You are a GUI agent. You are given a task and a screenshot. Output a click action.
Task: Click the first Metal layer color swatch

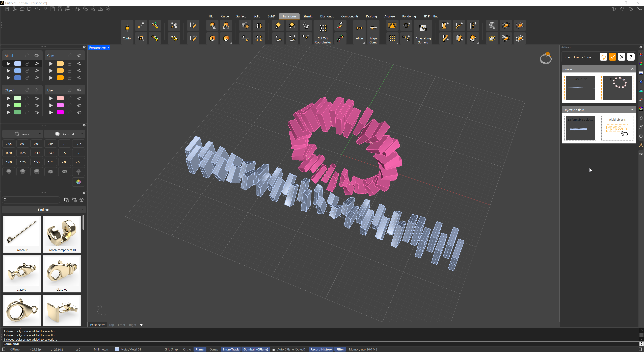pos(17,64)
